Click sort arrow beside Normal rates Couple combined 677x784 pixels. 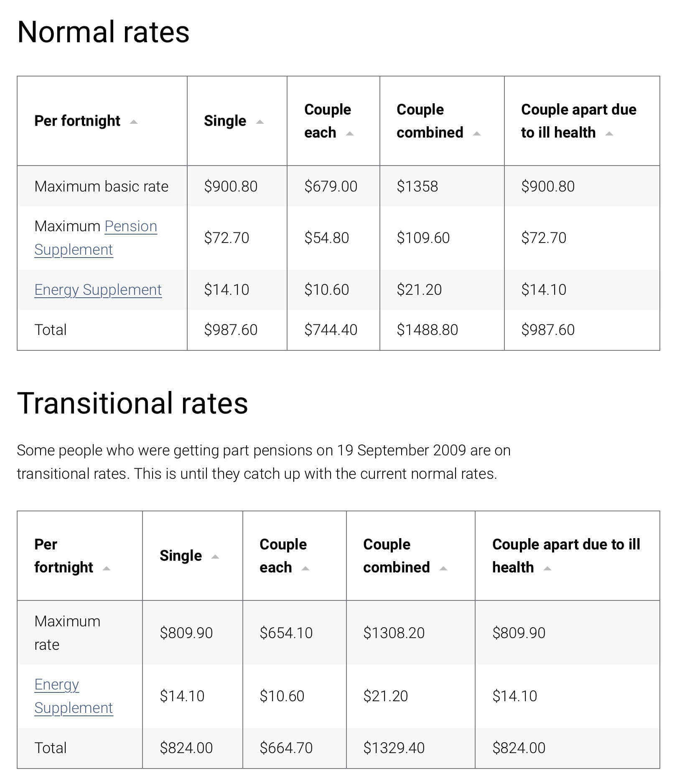[477, 134]
